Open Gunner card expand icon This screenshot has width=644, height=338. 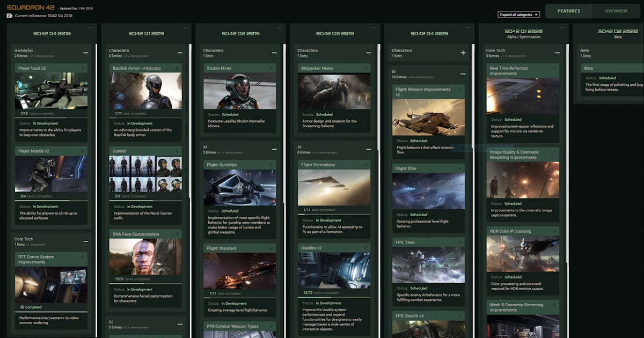[177, 151]
